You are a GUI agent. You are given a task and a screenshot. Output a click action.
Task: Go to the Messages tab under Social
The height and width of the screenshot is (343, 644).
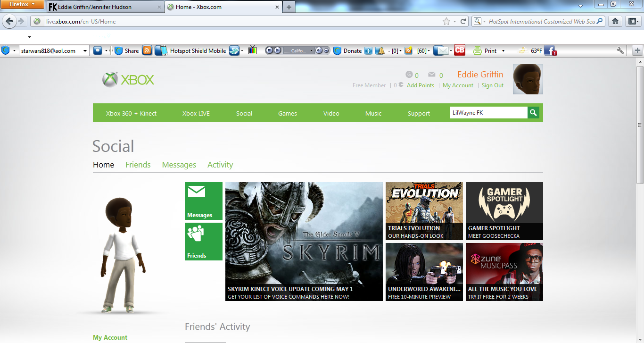pyautogui.click(x=179, y=165)
